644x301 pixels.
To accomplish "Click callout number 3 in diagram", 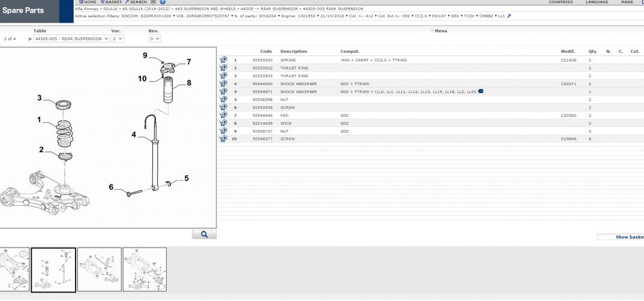I will pyautogui.click(x=40, y=98).
